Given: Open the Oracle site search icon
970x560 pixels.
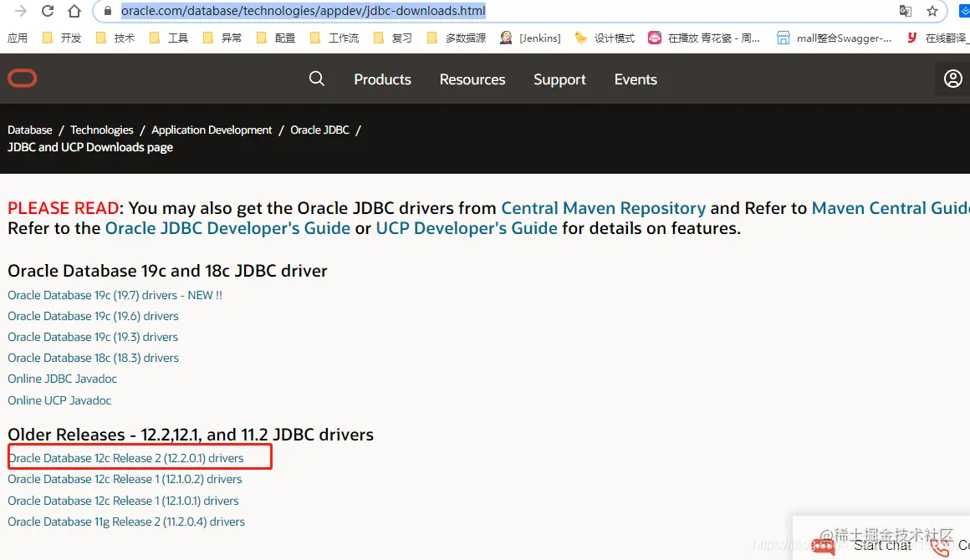Looking at the screenshot, I should click(x=316, y=79).
